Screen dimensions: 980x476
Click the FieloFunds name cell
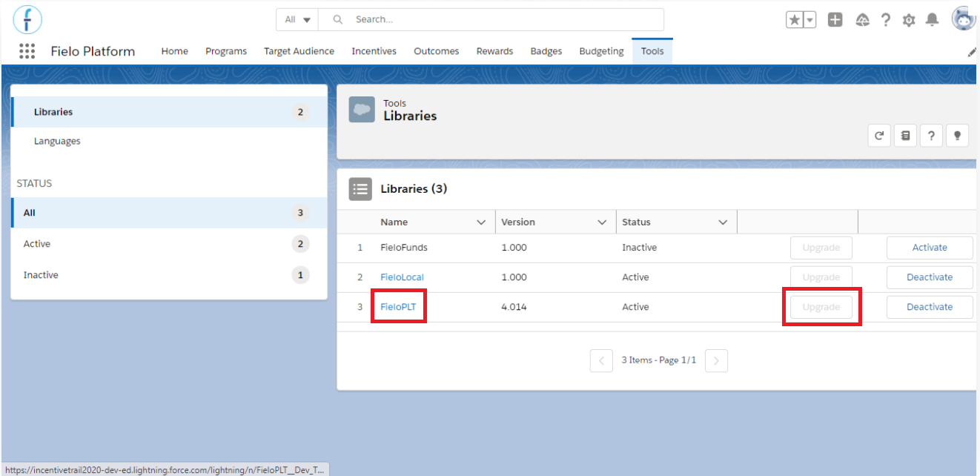[404, 248]
